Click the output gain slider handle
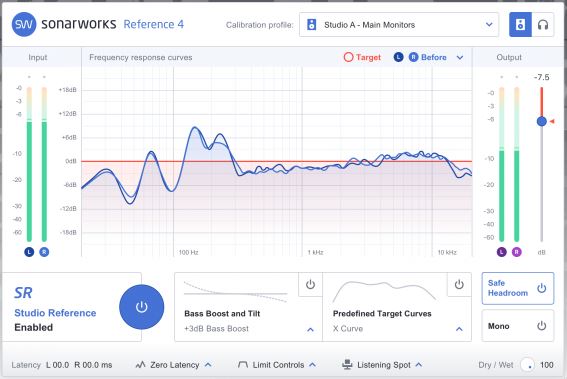This screenshot has width=567, height=379. (x=542, y=121)
